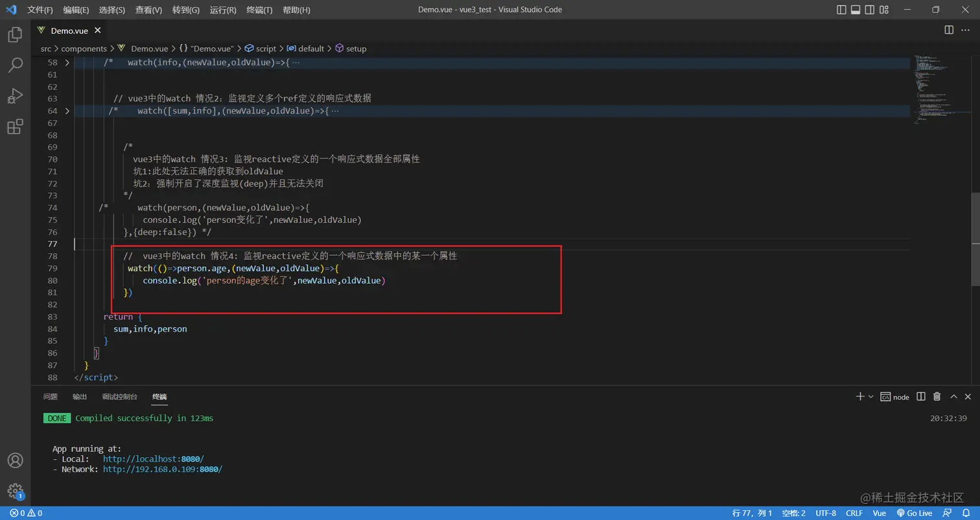Click 'sum,info,person' on line 84
980x520 pixels.
pyautogui.click(x=150, y=329)
